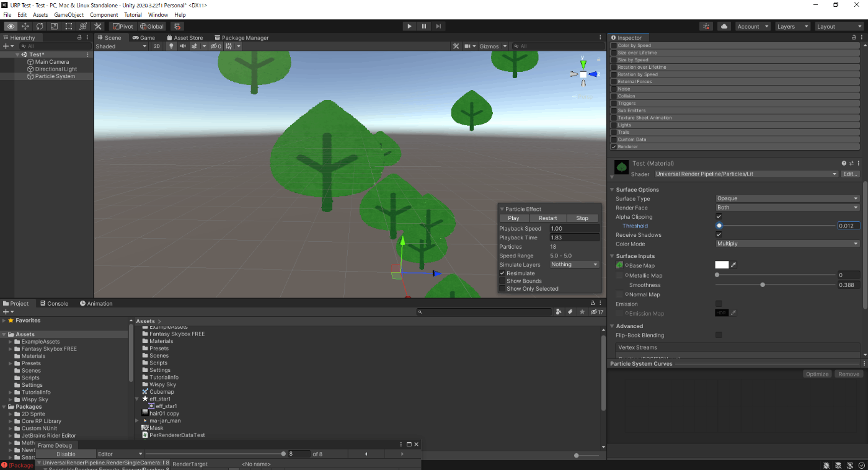Toggle grid snapping icon in toolbar
Viewport: 868px width, 470px height.
point(177,26)
